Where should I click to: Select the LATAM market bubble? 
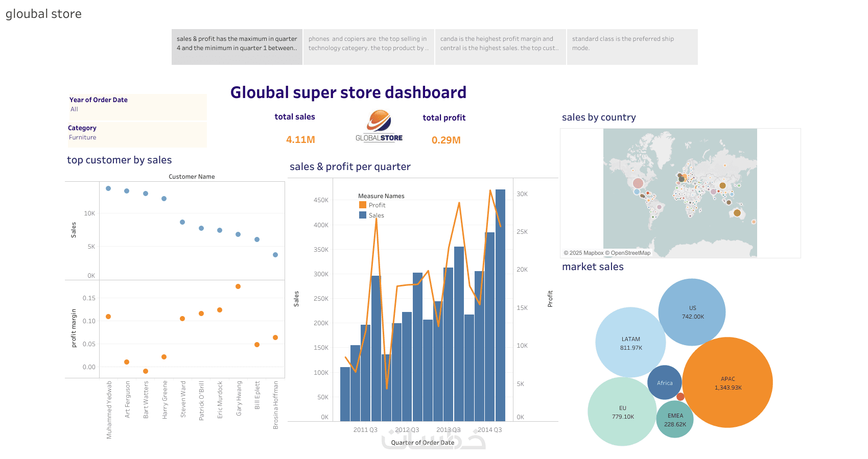pyautogui.click(x=630, y=343)
